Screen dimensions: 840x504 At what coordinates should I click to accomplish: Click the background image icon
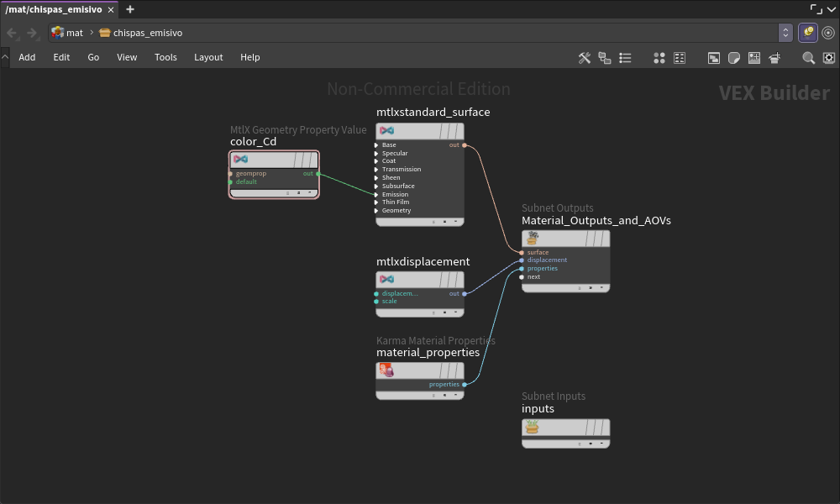click(x=754, y=58)
